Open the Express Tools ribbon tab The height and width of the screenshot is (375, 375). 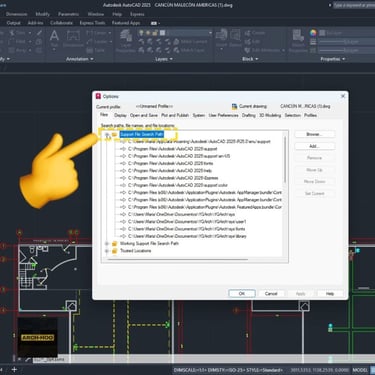92,23
